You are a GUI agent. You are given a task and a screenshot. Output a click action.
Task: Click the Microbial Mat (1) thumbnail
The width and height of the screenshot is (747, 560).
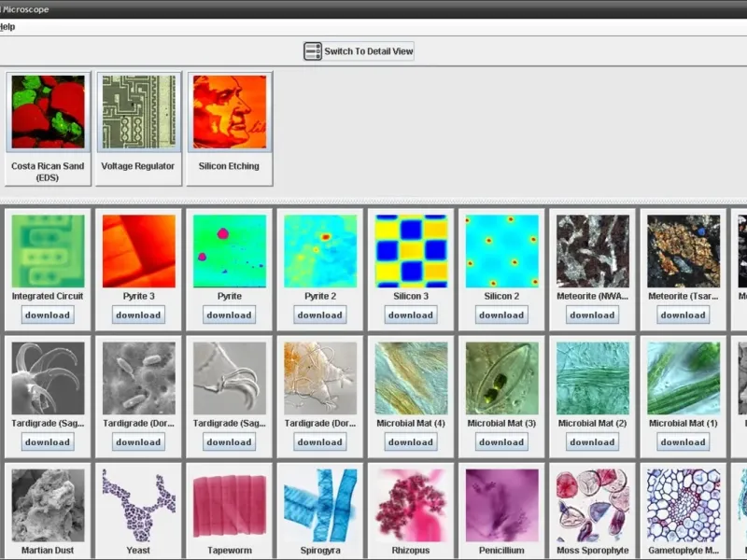(684, 378)
